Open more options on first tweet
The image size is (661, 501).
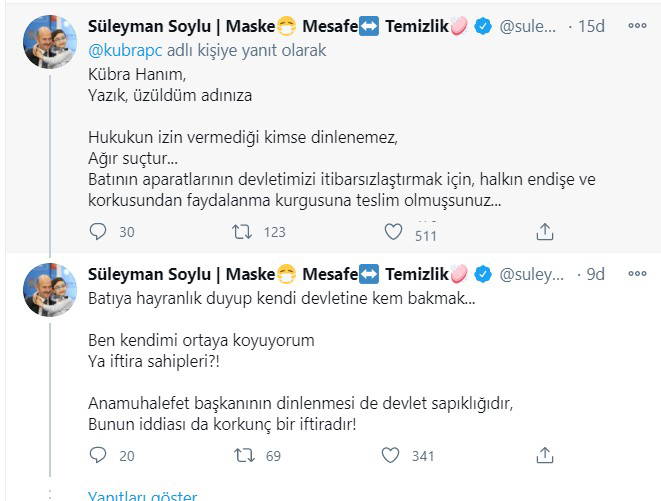(638, 26)
